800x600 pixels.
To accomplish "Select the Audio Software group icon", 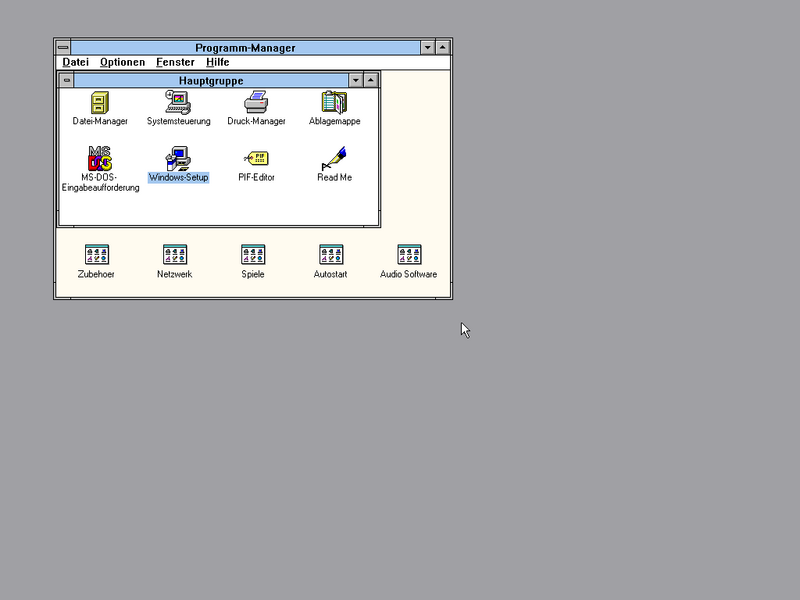I will point(409,255).
